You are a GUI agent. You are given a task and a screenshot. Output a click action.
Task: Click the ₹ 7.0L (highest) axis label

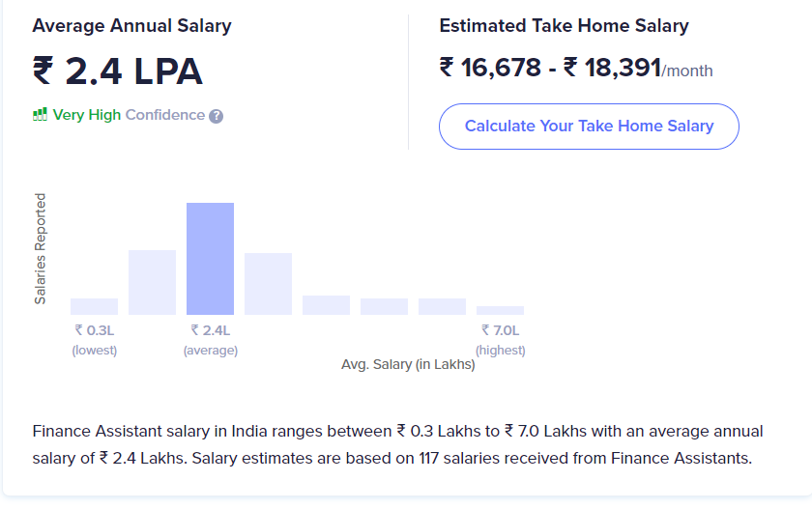(x=501, y=340)
